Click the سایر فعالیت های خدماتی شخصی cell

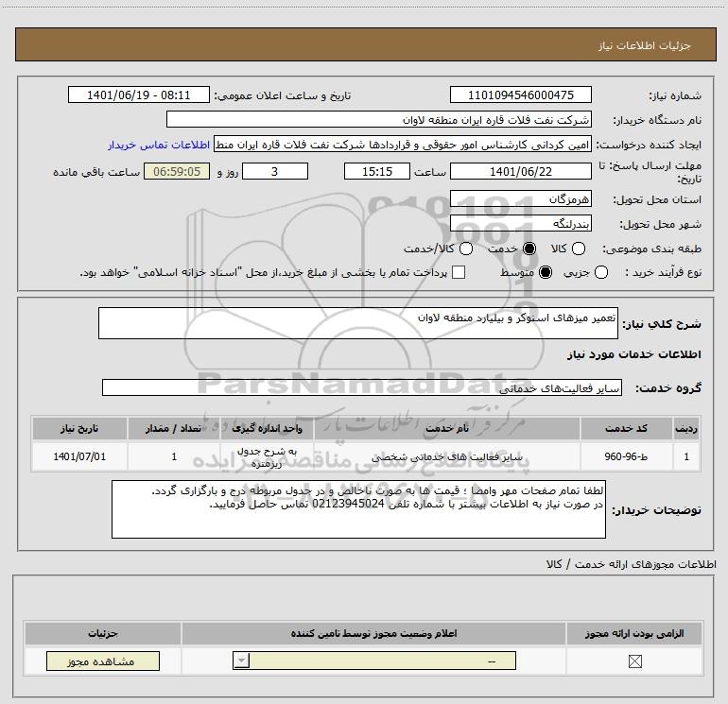[447, 457]
